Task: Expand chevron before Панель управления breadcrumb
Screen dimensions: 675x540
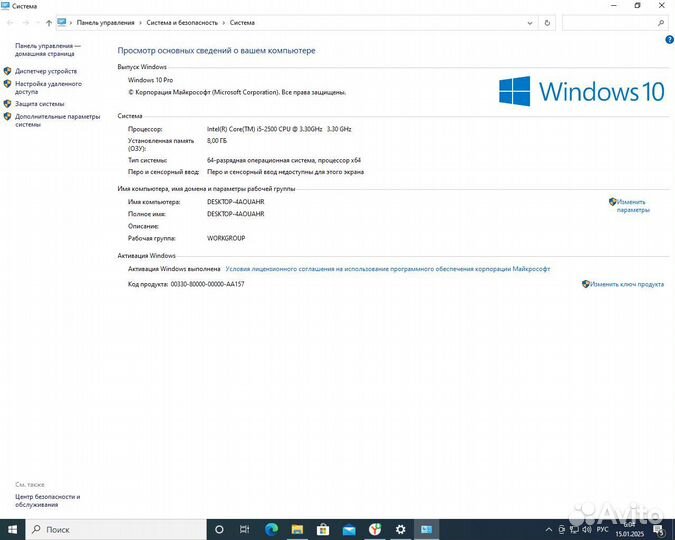Action: coord(71,23)
